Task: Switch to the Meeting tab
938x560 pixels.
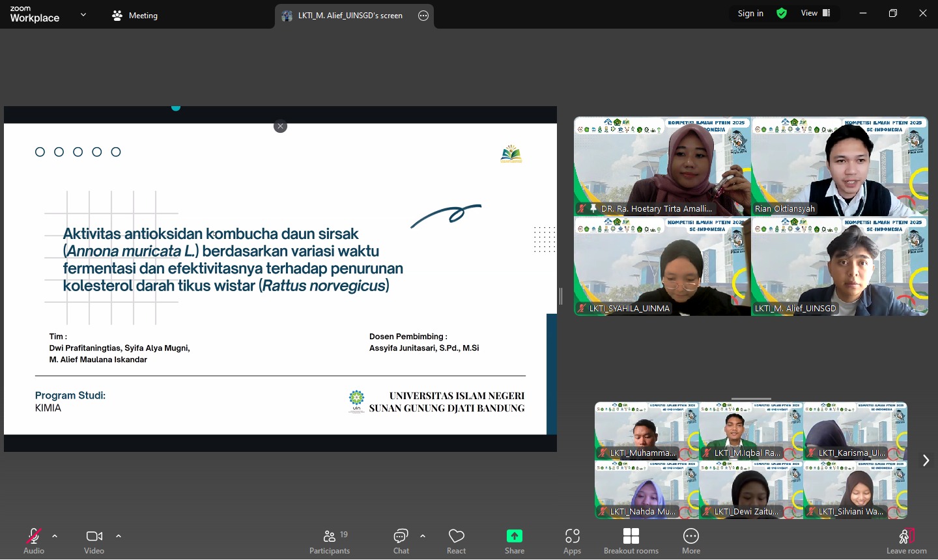Action: point(135,16)
